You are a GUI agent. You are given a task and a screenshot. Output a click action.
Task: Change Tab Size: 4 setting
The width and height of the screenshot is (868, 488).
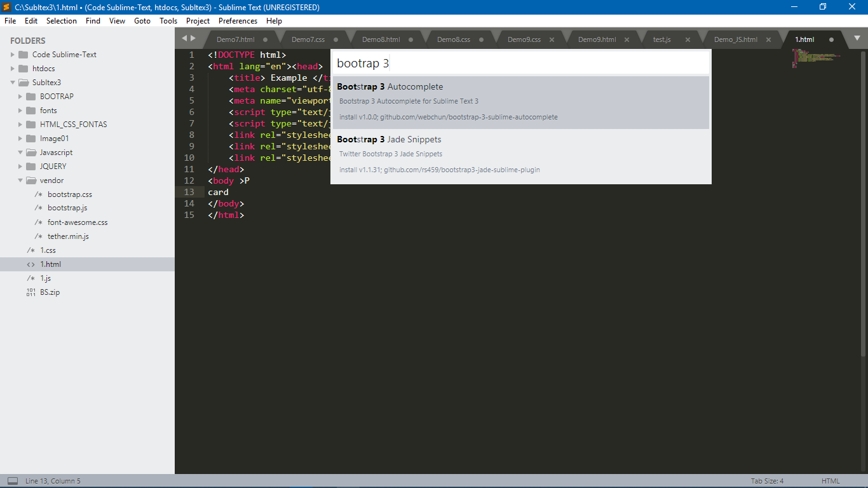pyautogui.click(x=767, y=481)
